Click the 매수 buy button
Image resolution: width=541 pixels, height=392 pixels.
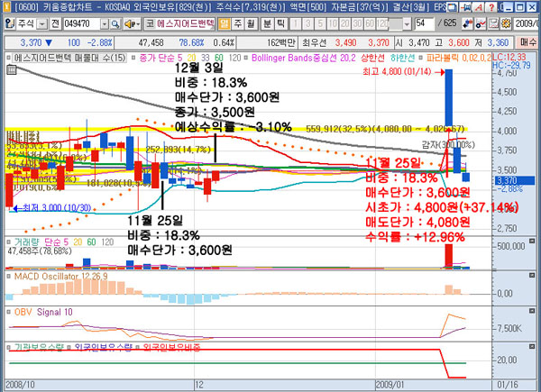tap(528, 42)
